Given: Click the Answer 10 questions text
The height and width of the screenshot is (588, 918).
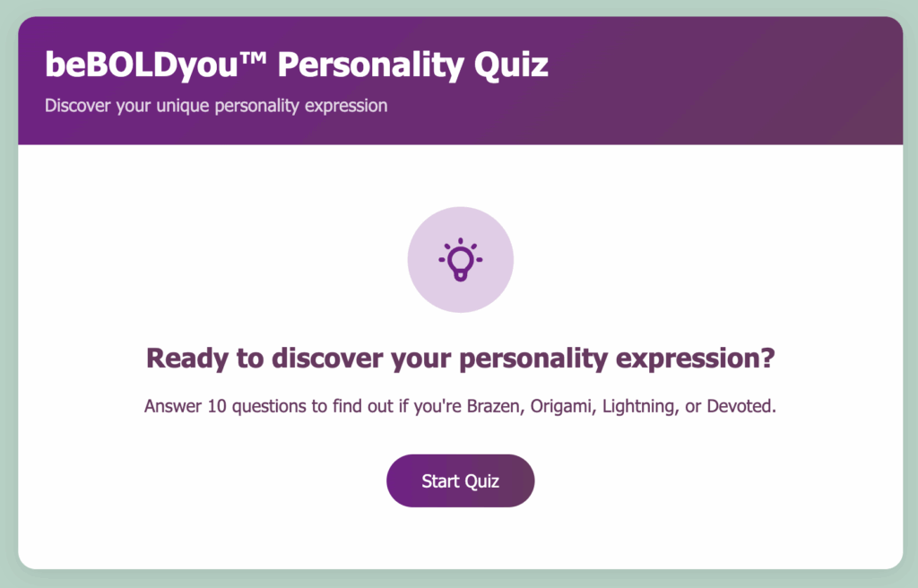Looking at the screenshot, I should [460, 406].
